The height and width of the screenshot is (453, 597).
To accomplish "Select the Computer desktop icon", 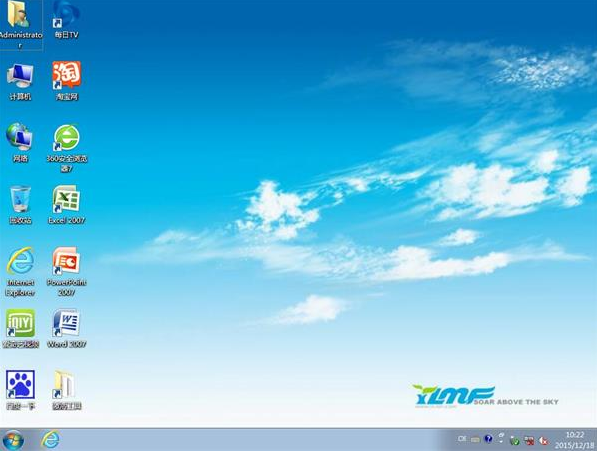I will coord(20,81).
